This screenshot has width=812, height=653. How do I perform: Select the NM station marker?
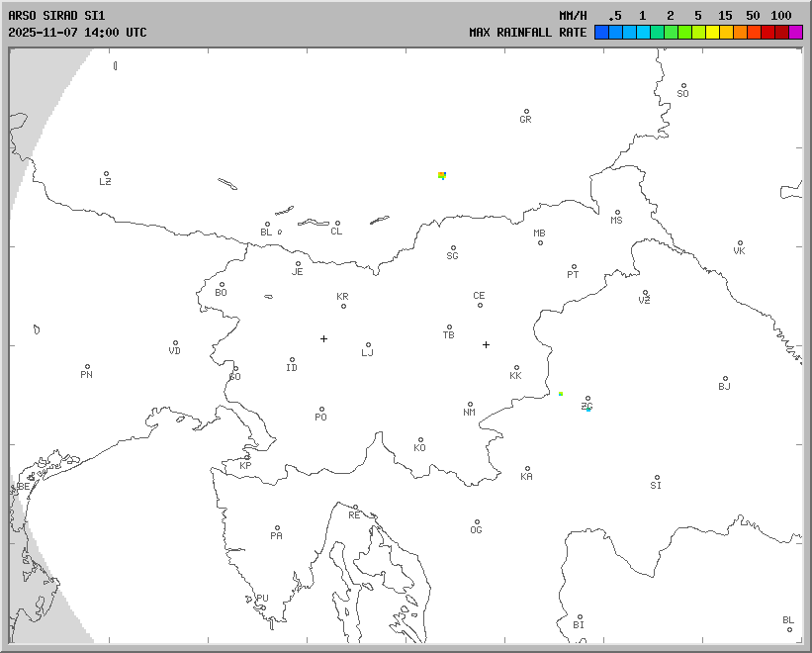coord(470,405)
